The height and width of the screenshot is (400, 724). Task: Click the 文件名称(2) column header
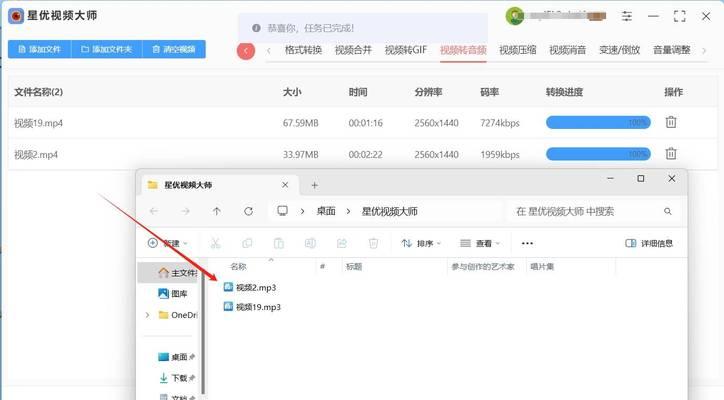pos(38,92)
